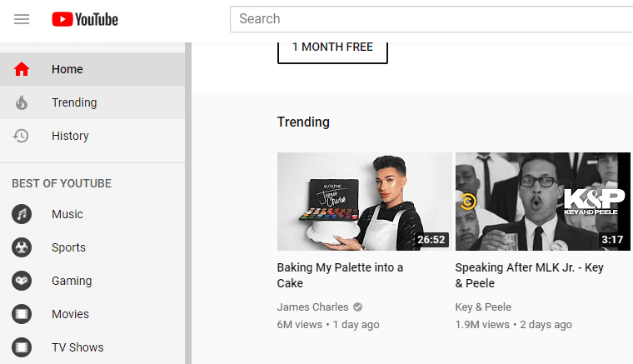Viewport: 633px width, 364px height.
Task: Click the Gaming controller icon
Action: pyautogui.click(x=22, y=281)
